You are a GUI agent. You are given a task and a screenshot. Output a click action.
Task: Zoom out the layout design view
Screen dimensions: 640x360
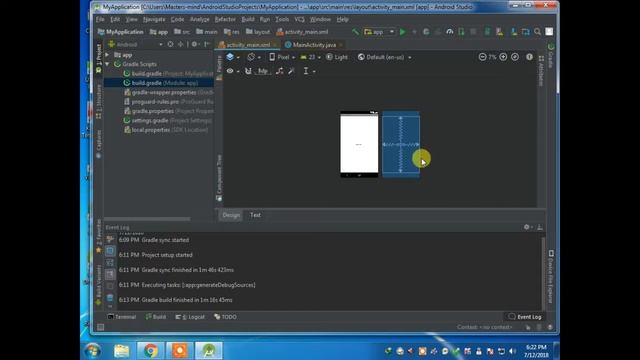click(x=482, y=57)
